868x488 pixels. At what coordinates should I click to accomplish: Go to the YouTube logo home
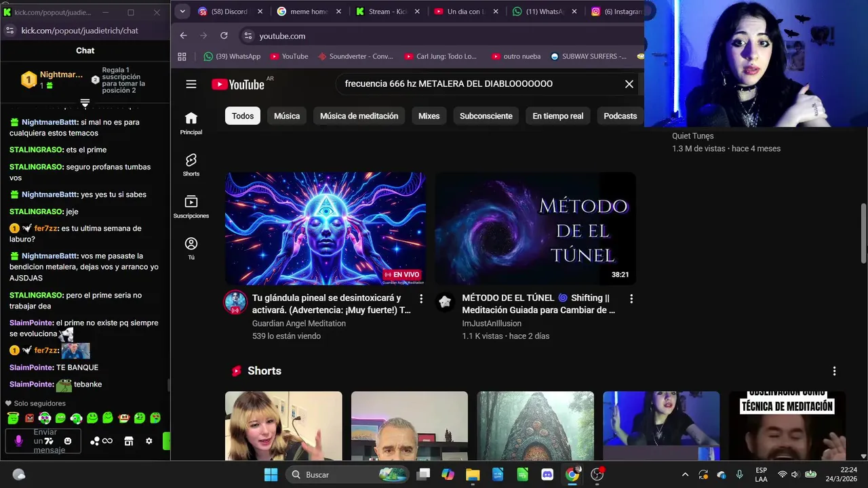238,84
